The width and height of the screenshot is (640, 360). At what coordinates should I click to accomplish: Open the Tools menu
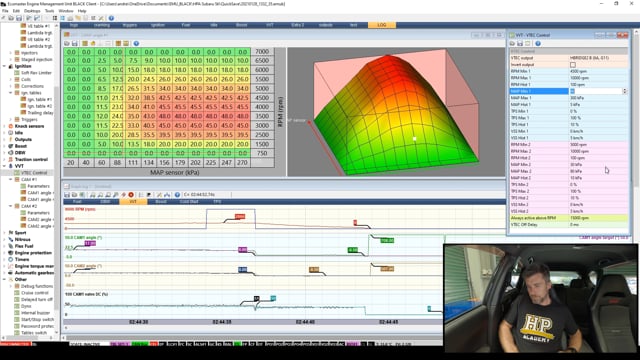click(49, 11)
